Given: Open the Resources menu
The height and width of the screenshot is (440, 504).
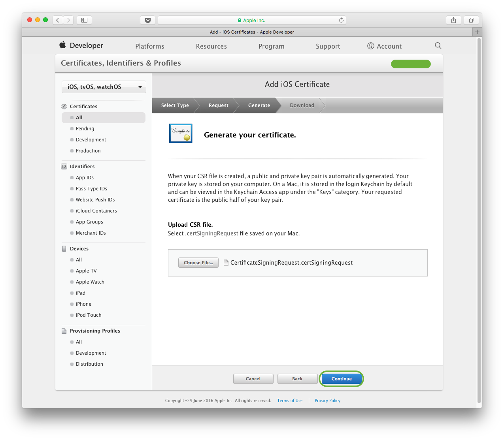Looking at the screenshot, I should (x=211, y=46).
